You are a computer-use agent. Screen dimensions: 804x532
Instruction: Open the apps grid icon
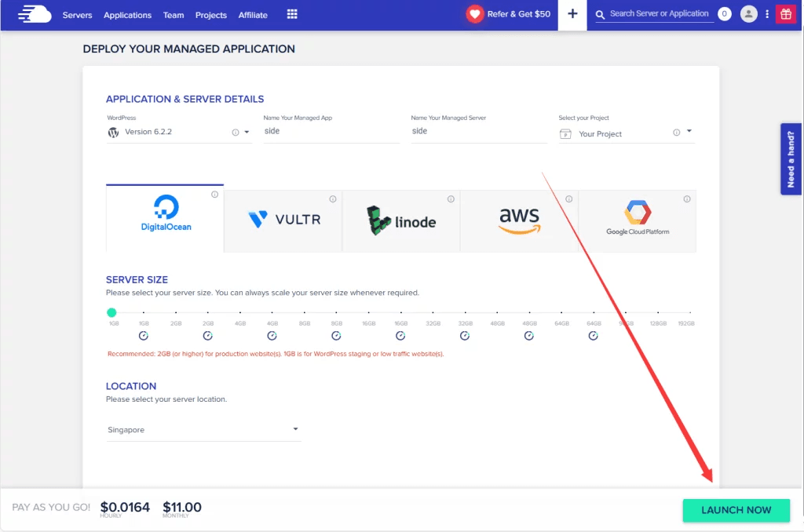pyautogui.click(x=292, y=14)
